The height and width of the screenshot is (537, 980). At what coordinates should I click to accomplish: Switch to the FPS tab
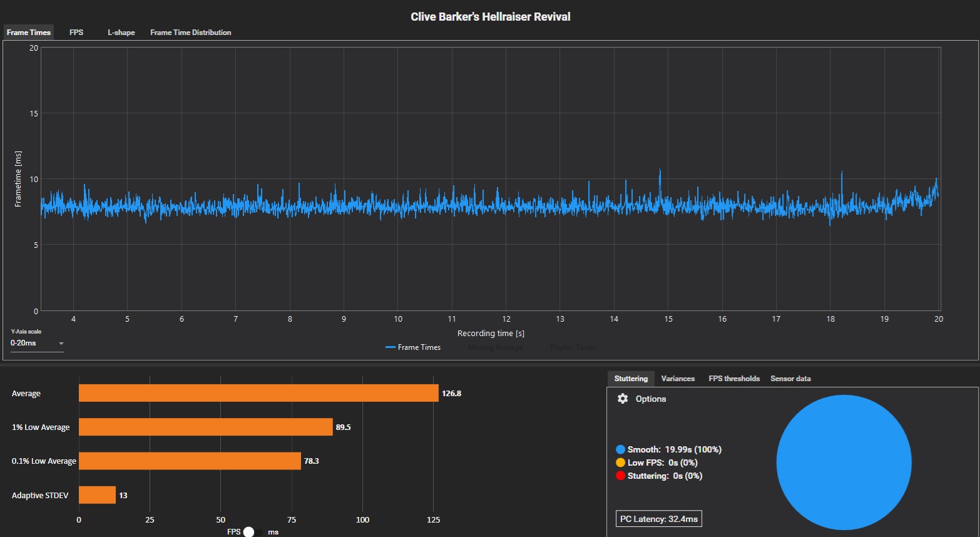pyautogui.click(x=76, y=33)
